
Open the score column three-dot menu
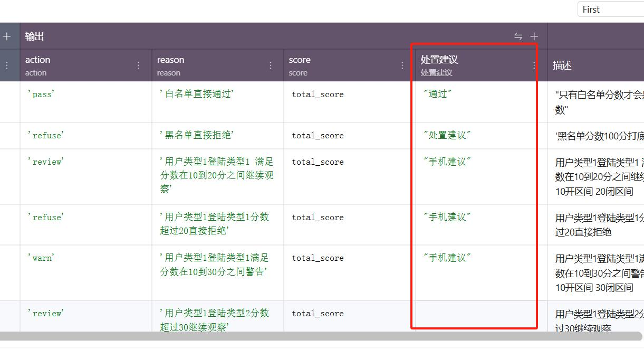pyautogui.click(x=402, y=65)
